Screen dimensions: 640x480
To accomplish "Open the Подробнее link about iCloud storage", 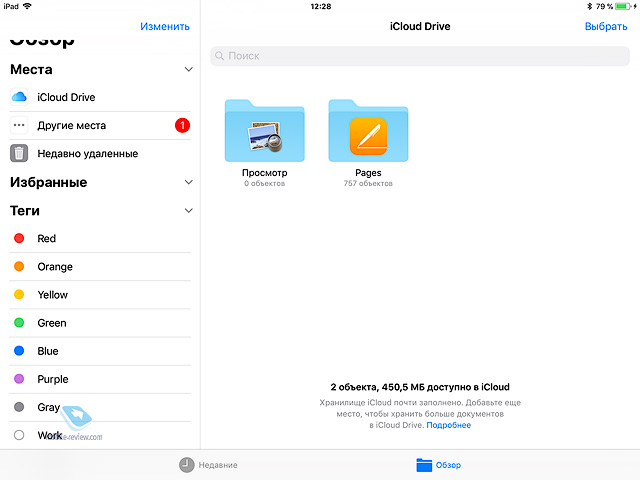I will [449, 425].
